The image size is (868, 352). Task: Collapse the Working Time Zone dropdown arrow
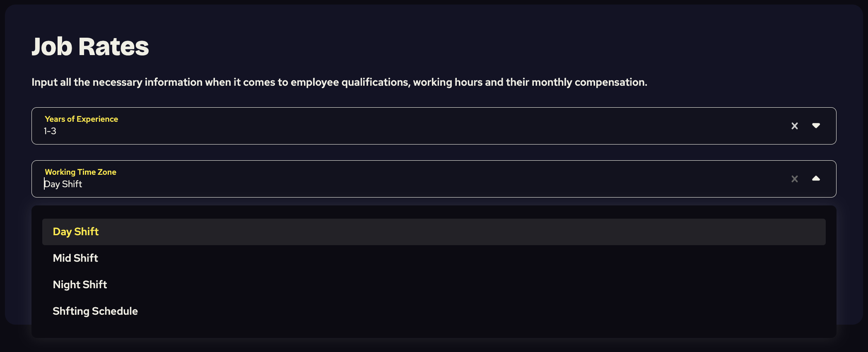pyautogui.click(x=816, y=178)
